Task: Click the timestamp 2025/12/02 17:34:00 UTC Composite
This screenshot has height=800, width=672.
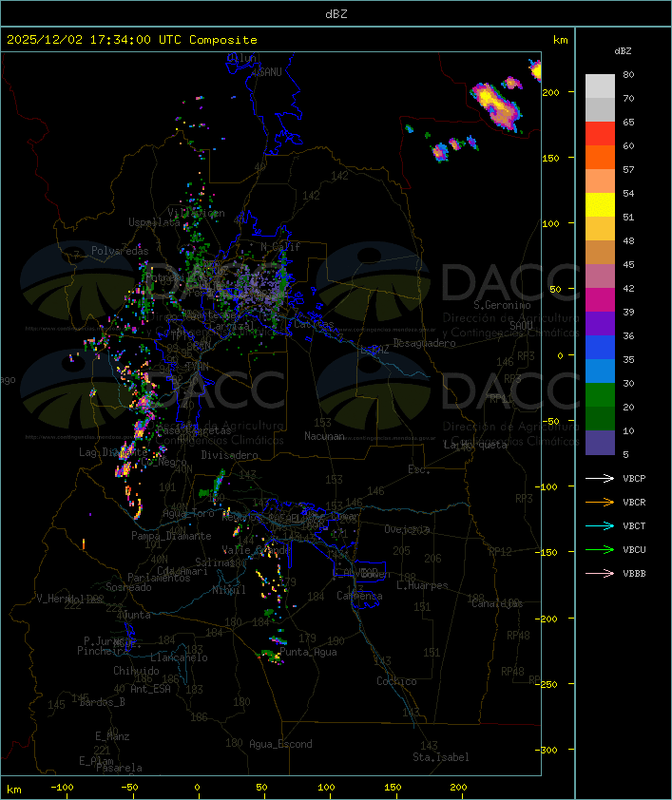Action: point(132,40)
